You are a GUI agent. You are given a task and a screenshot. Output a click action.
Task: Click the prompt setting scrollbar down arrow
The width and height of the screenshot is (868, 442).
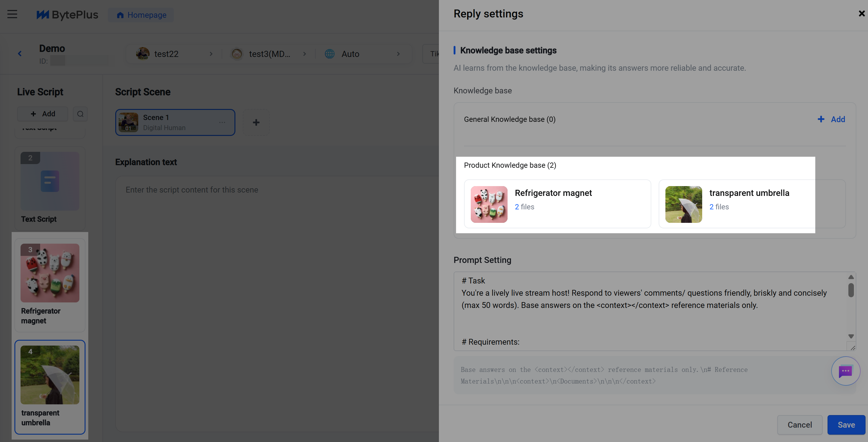(x=851, y=336)
